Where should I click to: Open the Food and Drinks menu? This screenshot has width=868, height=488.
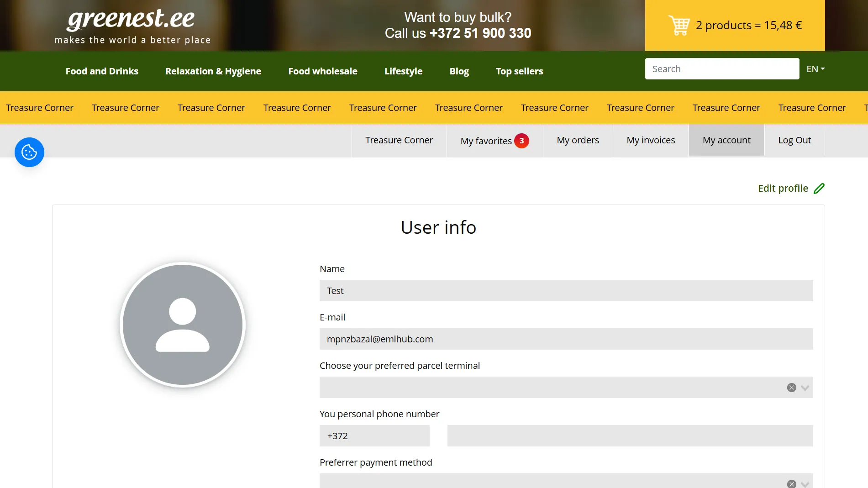(x=102, y=71)
